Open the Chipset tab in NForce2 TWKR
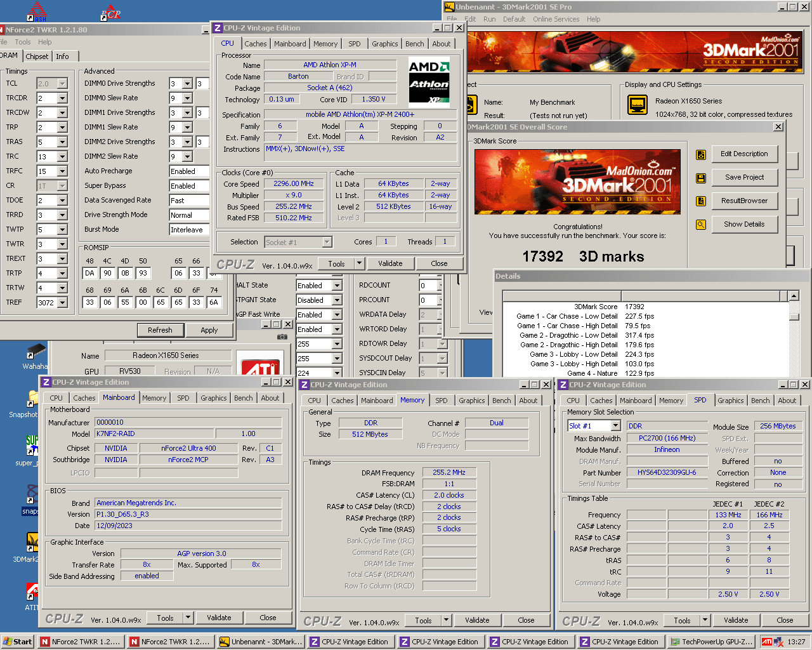Image resolution: width=812 pixels, height=650 pixels. tap(37, 56)
